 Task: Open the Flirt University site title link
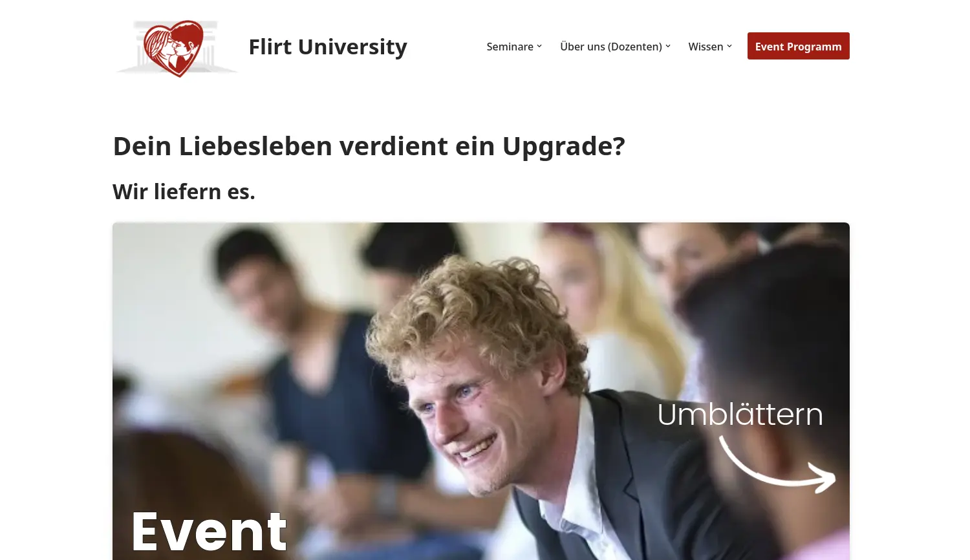click(328, 47)
